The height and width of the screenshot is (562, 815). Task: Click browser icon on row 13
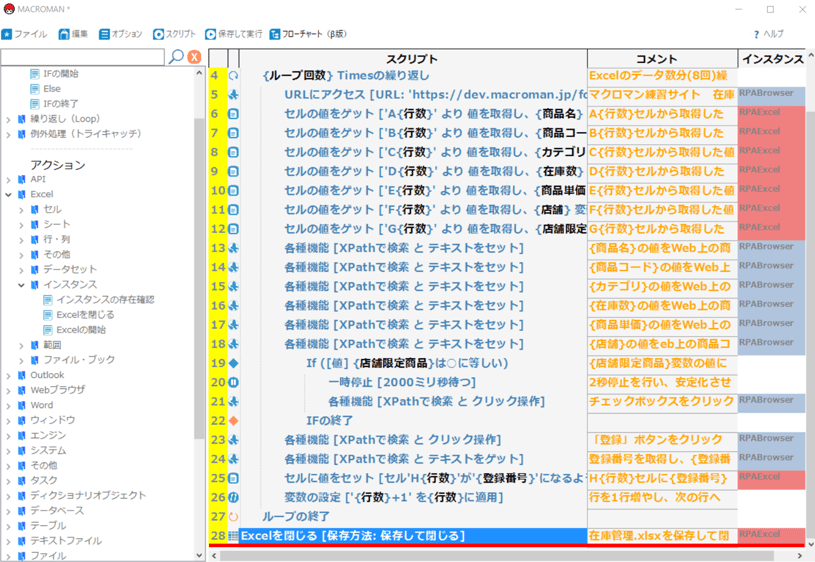233,249
